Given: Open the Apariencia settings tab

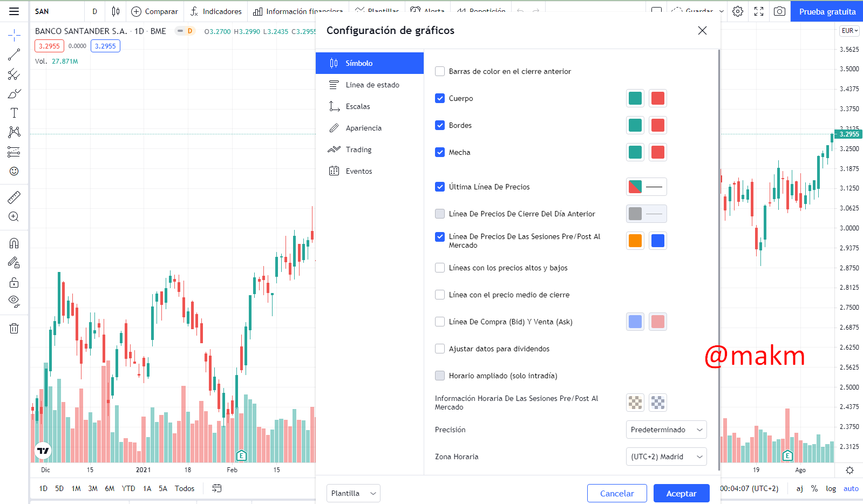Looking at the screenshot, I should tap(370, 128).
